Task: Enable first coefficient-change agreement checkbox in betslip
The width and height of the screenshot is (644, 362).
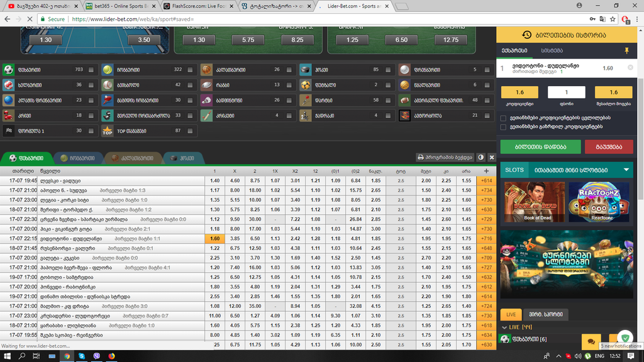Action: (503, 118)
